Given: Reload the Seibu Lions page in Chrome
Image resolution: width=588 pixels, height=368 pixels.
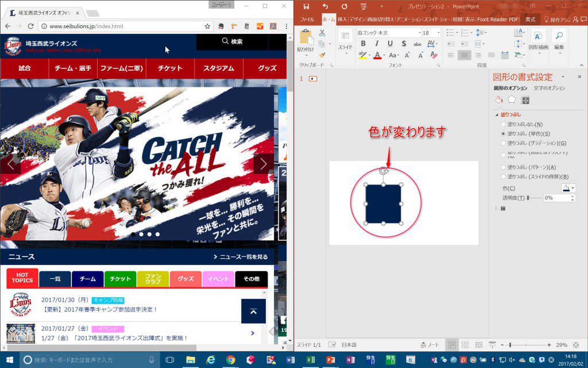Looking at the screenshot, I should 31,26.
